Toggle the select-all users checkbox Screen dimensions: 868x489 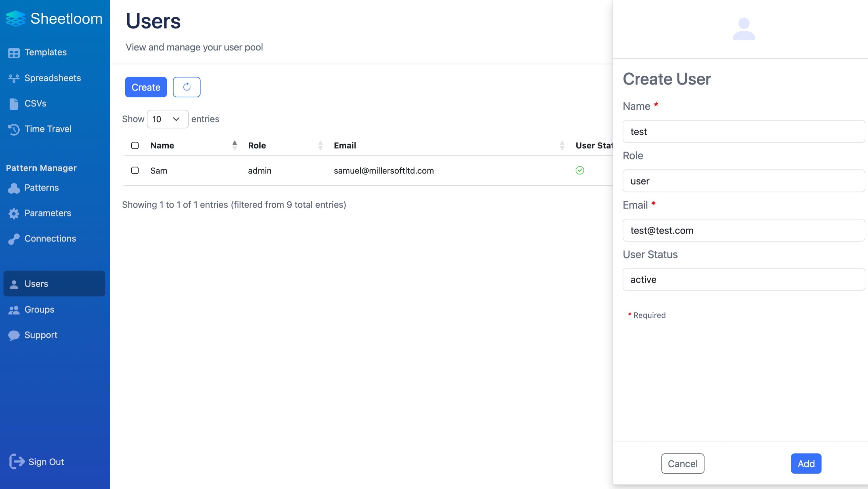click(x=135, y=145)
